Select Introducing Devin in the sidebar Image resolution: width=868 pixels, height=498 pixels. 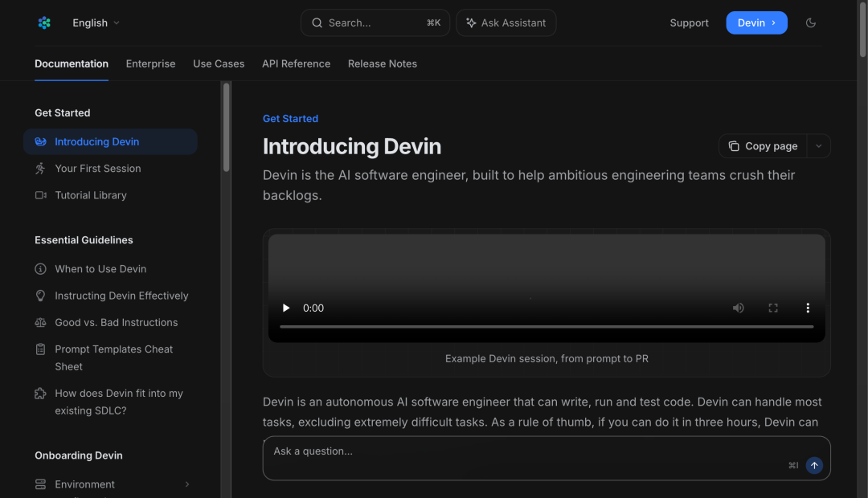[110, 141]
